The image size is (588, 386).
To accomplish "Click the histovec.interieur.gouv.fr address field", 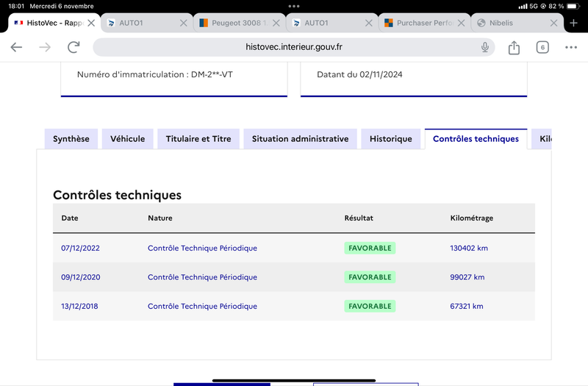I will (x=293, y=47).
